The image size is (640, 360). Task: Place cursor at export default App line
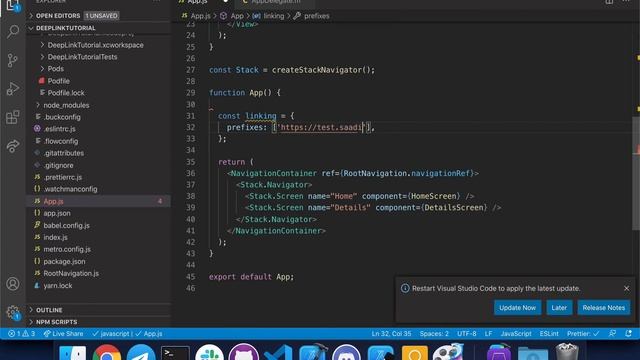251,276
